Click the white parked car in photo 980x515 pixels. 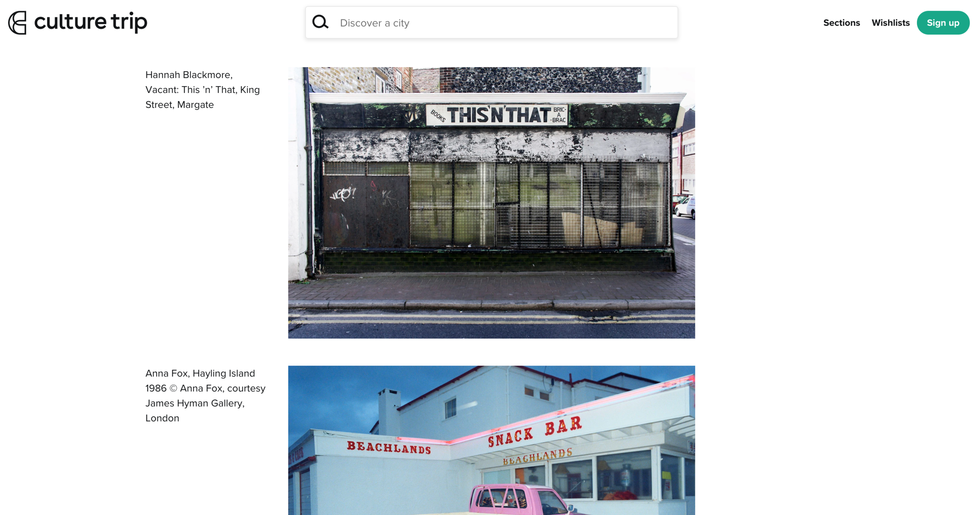[685, 207]
